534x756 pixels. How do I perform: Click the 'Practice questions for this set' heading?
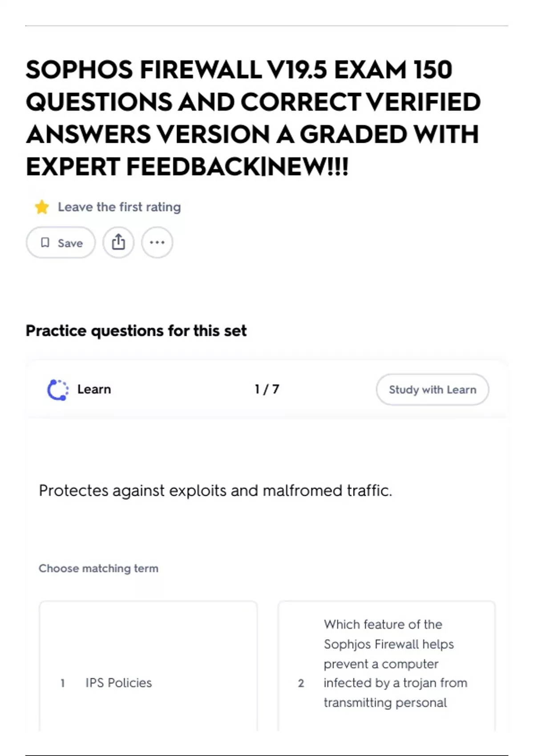(136, 331)
